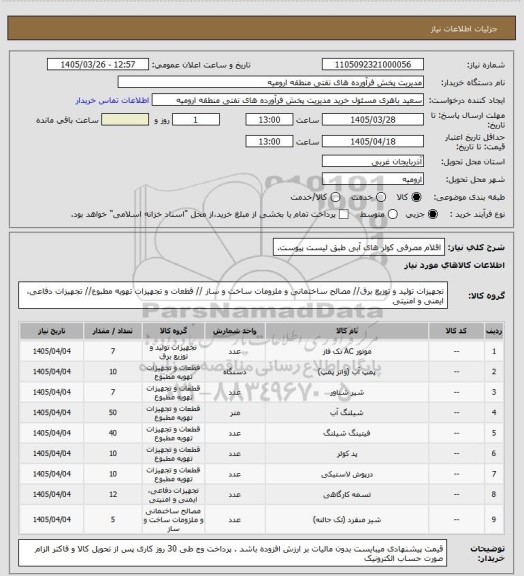This screenshot has height=576, width=524.
Task: Click the گروه کالا column header
Action: 173,331
